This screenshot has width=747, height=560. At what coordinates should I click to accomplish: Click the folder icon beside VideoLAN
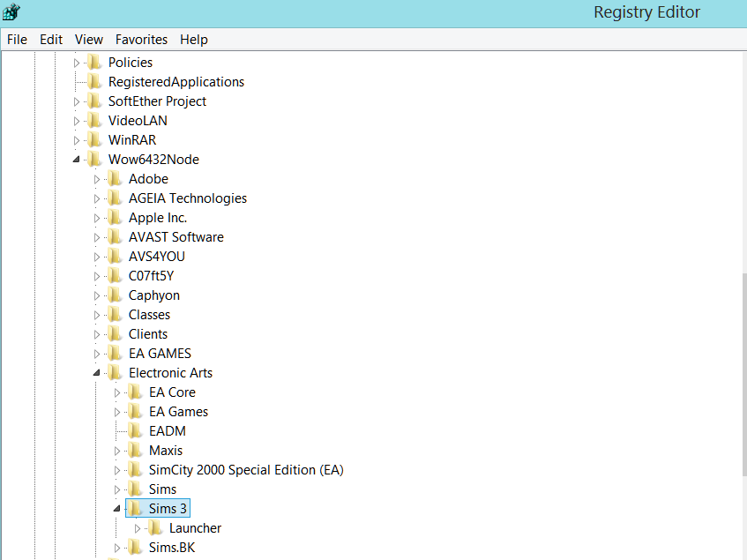pos(95,121)
